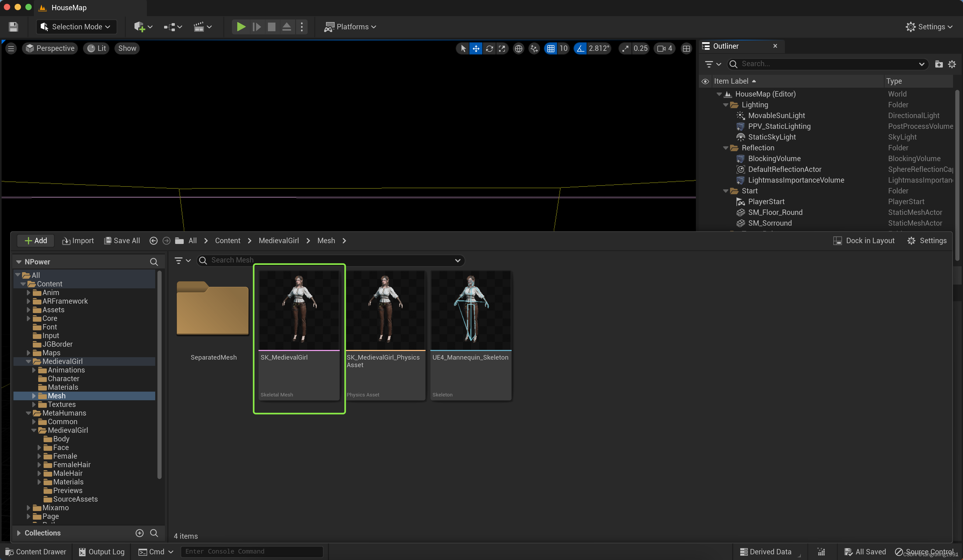Collapse the Lighting folder in Outliner
This screenshot has width=963, height=560.
pos(725,105)
